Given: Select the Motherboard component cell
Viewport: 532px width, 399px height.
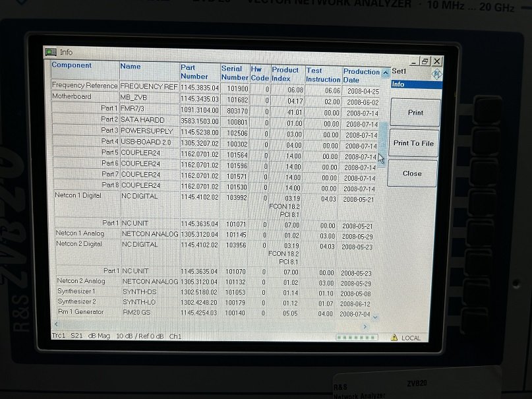Looking at the screenshot, I should pos(85,96).
